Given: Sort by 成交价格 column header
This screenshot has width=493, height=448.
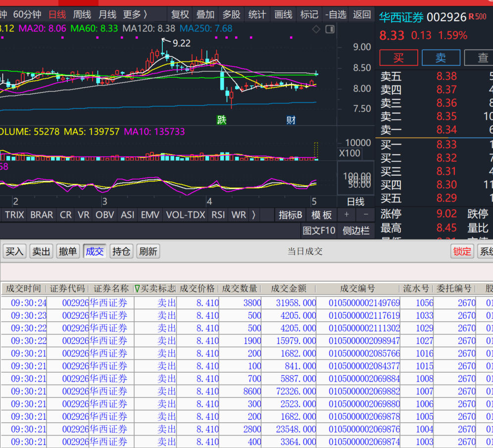Looking at the screenshot, I should (x=197, y=288).
